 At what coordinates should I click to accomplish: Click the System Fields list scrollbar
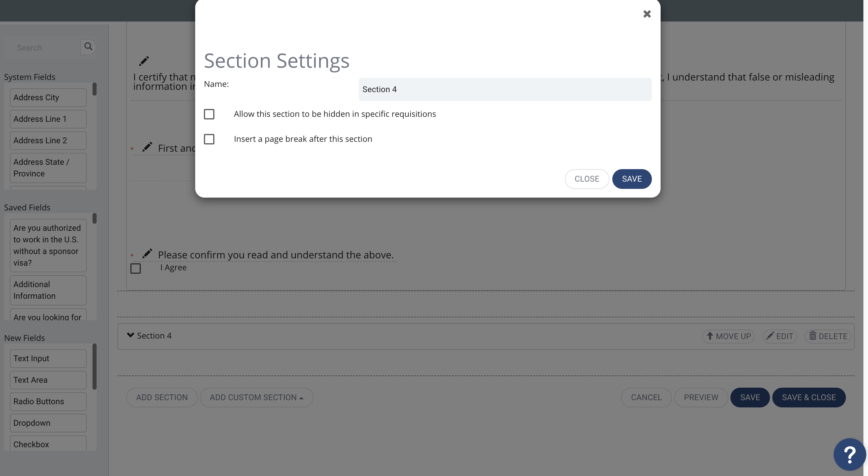[x=94, y=89]
